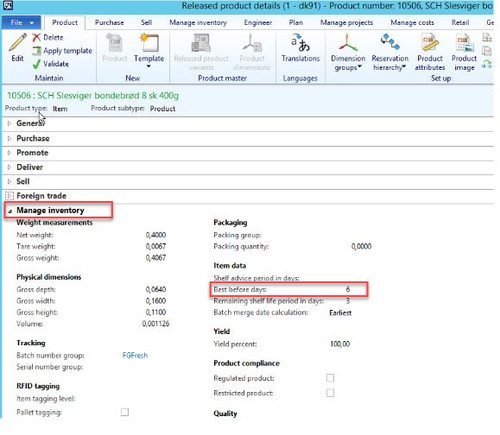The width and height of the screenshot is (500, 435).
Task: Expand the Promote section
Action: 9,153
